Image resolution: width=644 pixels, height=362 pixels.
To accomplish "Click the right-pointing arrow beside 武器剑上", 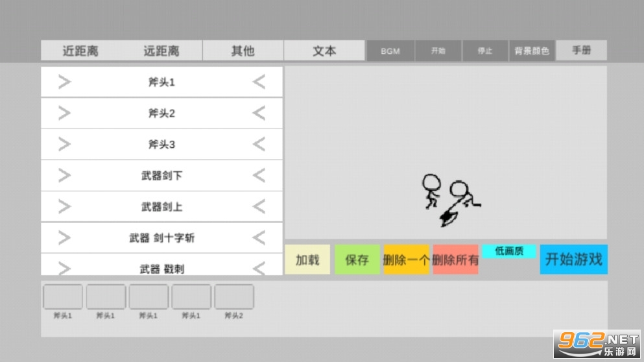I will click(x=64, y=207).
